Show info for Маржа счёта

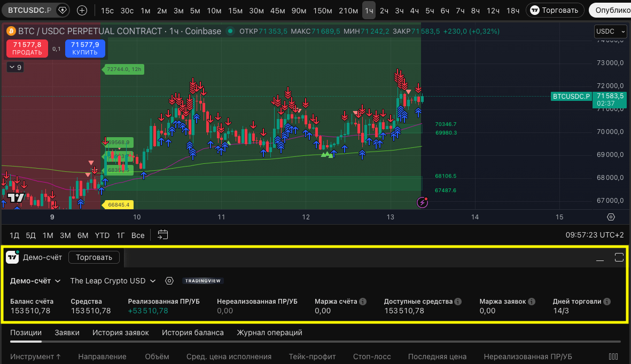point(363,302)
